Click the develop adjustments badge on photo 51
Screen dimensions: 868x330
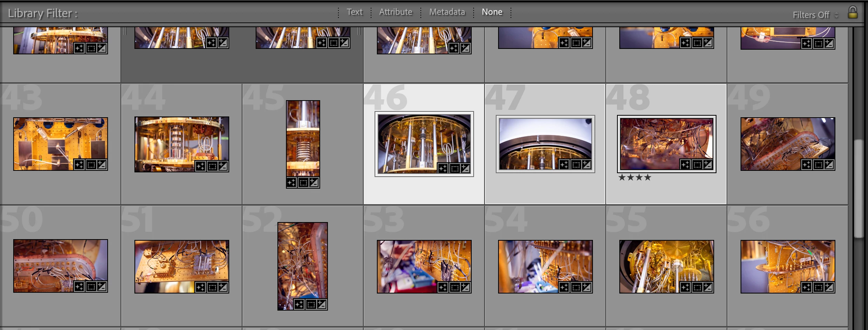point(223,287)
